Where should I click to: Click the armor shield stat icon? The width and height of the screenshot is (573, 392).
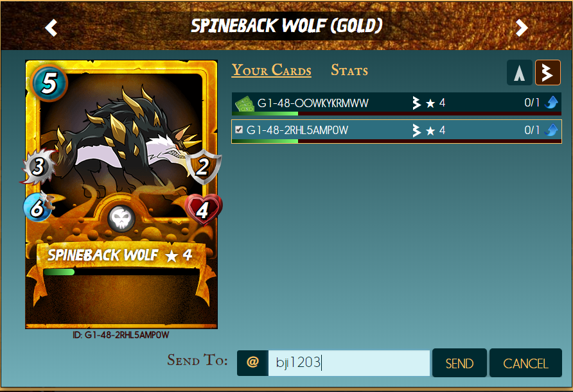tap(203, 167)
